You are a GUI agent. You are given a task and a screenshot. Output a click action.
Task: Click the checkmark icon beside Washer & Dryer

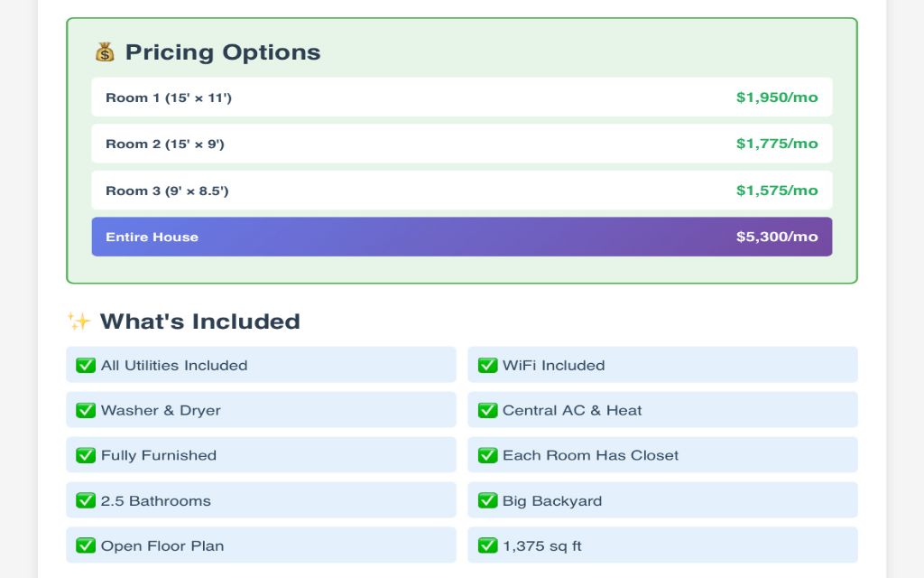point(86,411)
